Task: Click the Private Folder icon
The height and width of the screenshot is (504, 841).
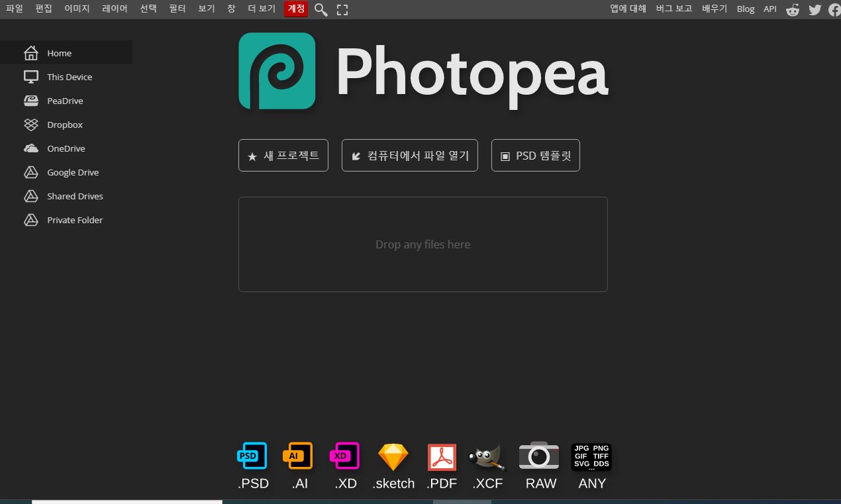Action: 31,220
